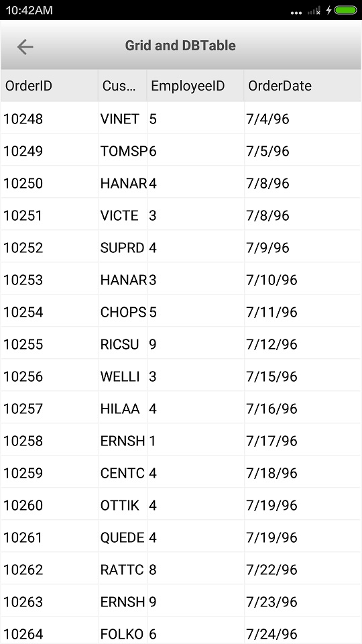Tap the signal strength icon

pyautogui.click(x=314, y=11)
